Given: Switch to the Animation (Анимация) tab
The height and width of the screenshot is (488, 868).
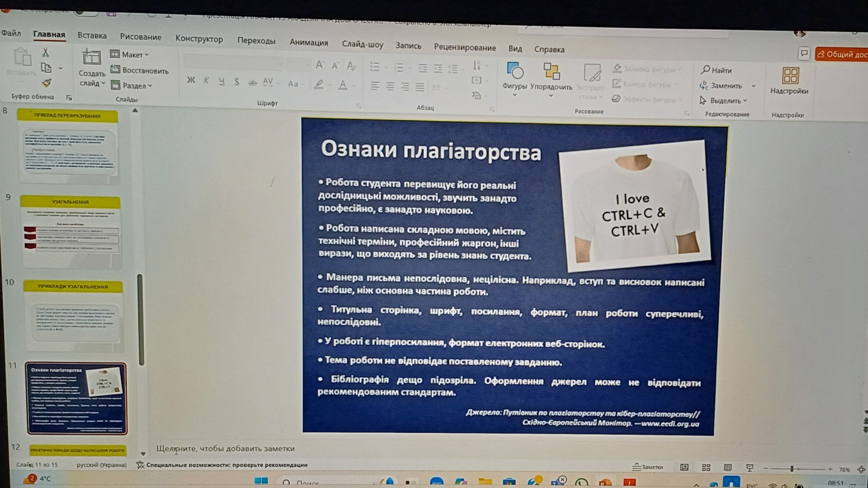Looking at the screenshot, I should click(309, 42).
